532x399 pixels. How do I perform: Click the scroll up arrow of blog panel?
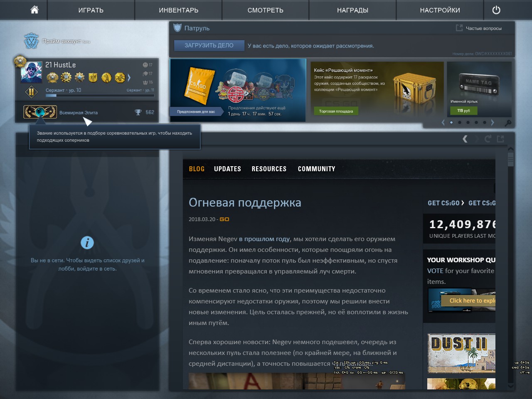point(511,149)
